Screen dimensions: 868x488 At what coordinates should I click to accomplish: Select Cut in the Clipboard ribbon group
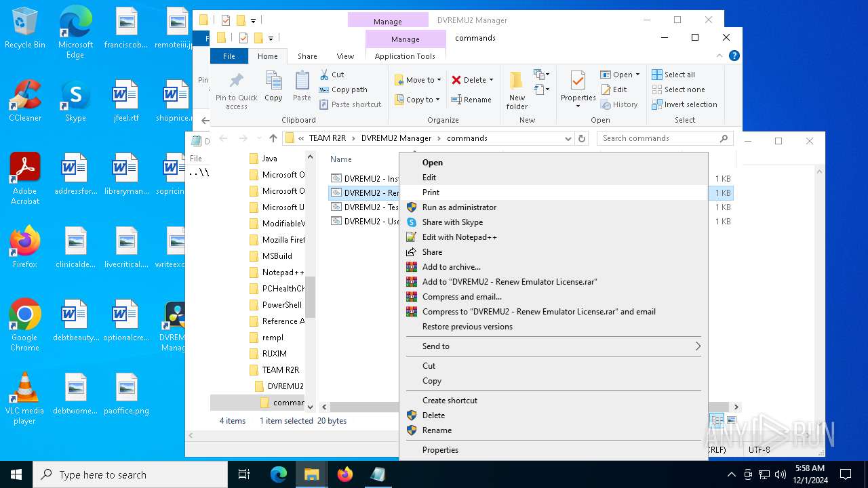tap(332, 75)
